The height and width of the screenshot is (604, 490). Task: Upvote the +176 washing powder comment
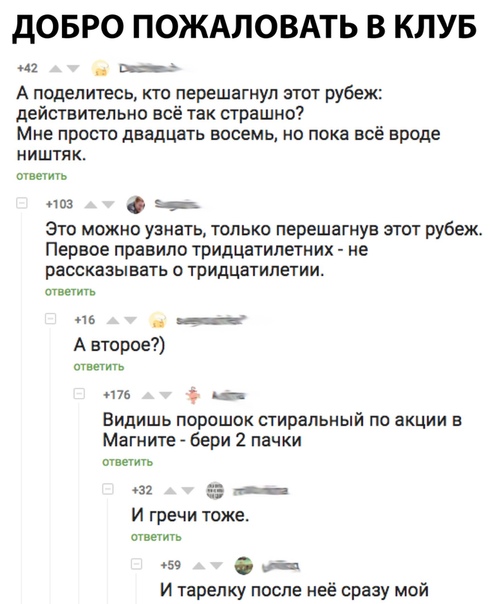[148, 396]
